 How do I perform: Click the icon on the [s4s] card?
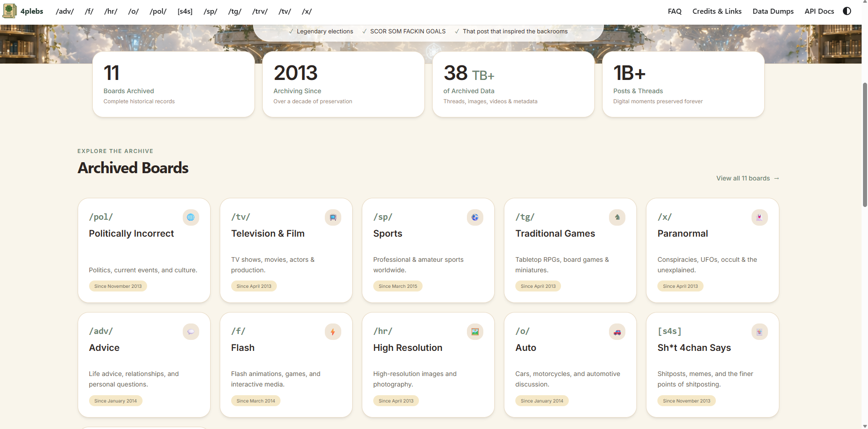759,332
